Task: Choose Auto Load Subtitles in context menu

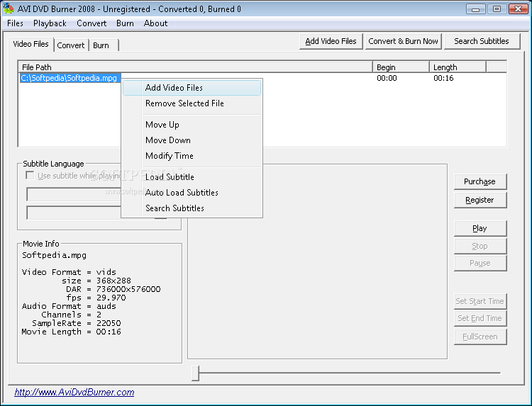Action: 192,193
